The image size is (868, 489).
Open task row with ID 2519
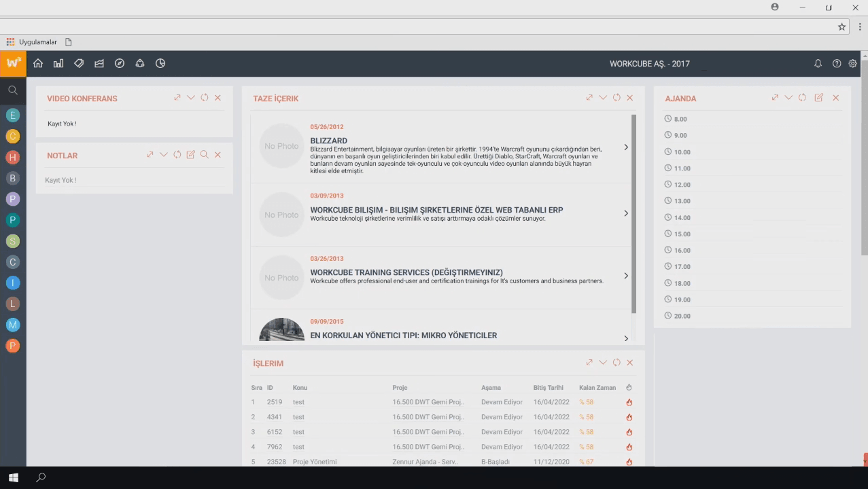[442, 402]
